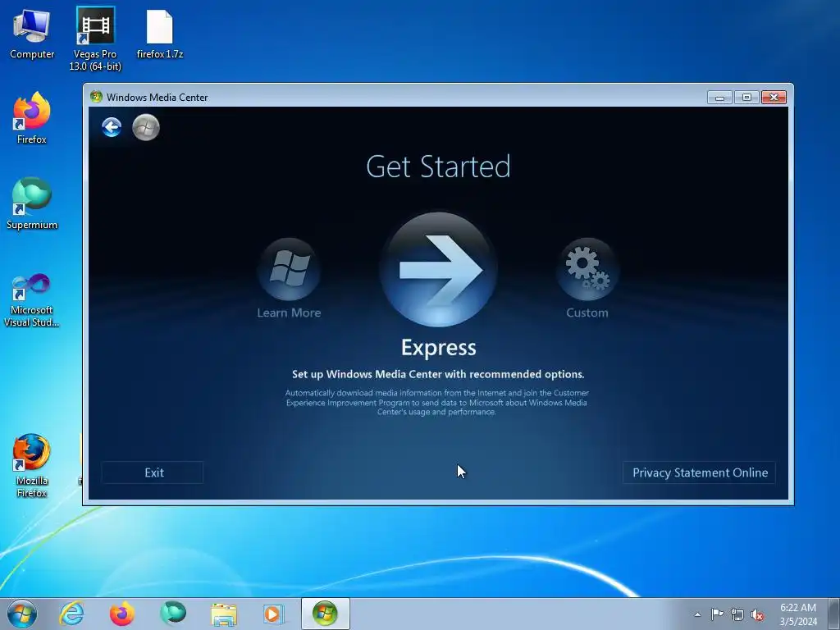The image size is (840, 630).
Task: Open the Windows Start menu orb
Action: tap(22, 614)
